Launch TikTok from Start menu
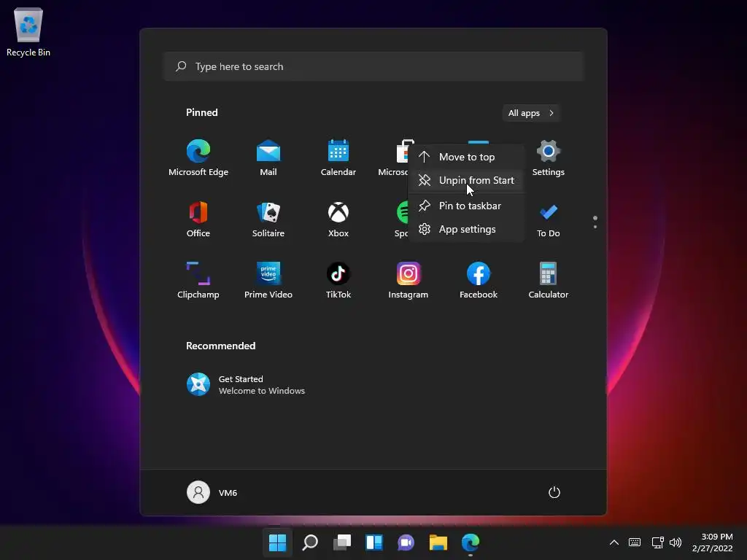The image size is (747, 560). click(x=338, y=281)
